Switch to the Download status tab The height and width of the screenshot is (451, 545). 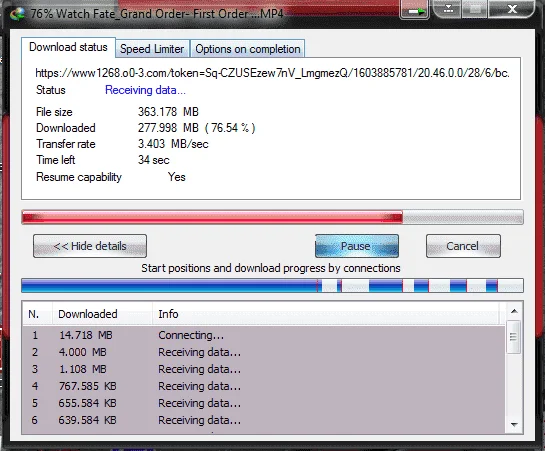[x=68, y=47]
